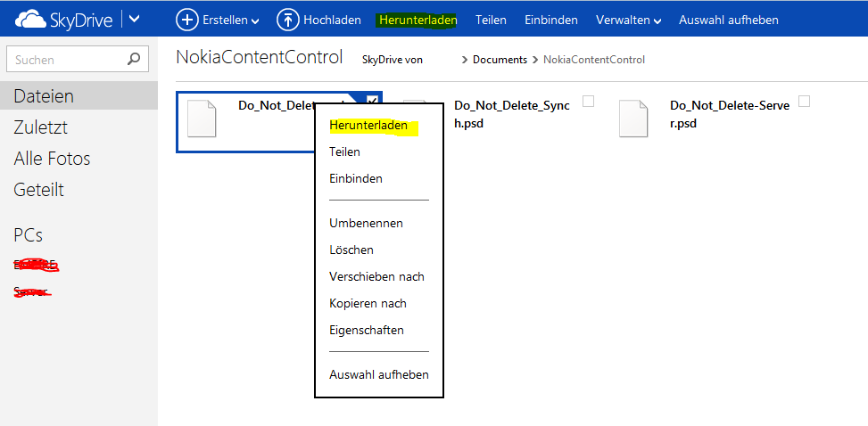Check the Do_Not_Delete-Server.psd checkbox
This screenshot has height=426, width=868.
(805, 101)
